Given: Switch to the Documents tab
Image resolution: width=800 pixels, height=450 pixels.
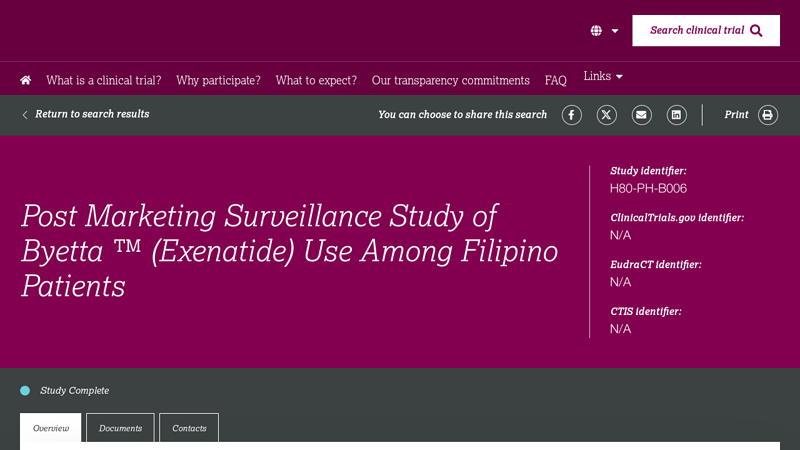Looking at the screenshot, I should click(x=120, y=428).
